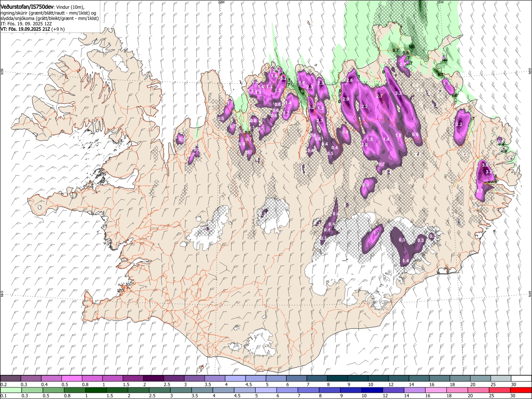
Task: Select the 18–20 pink swatch in lower scale
Action: (457, 390)
